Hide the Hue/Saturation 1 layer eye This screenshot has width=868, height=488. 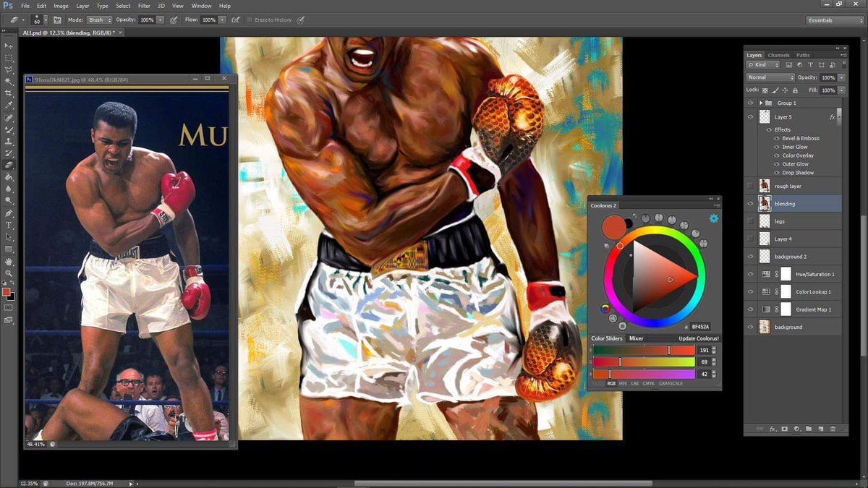point(750,274)
